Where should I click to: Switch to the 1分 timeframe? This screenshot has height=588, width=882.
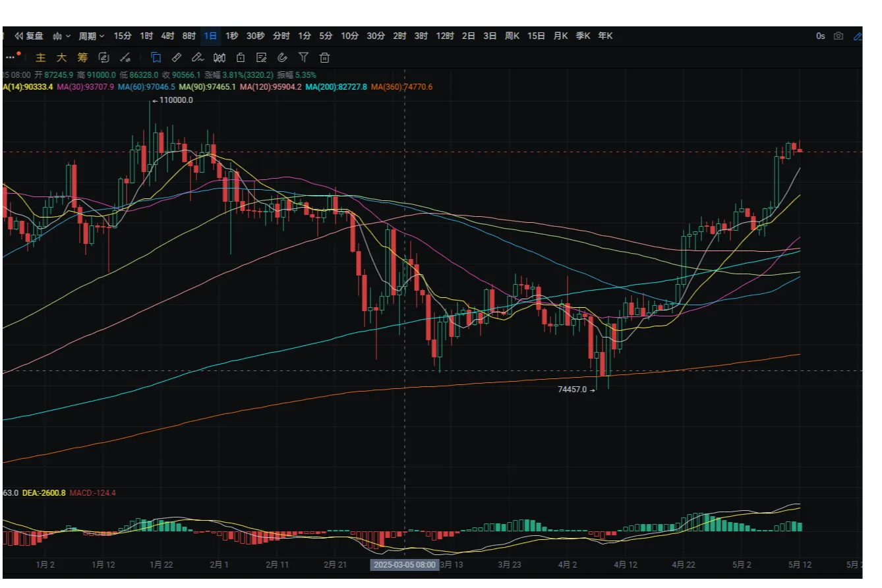pos(304,36)
